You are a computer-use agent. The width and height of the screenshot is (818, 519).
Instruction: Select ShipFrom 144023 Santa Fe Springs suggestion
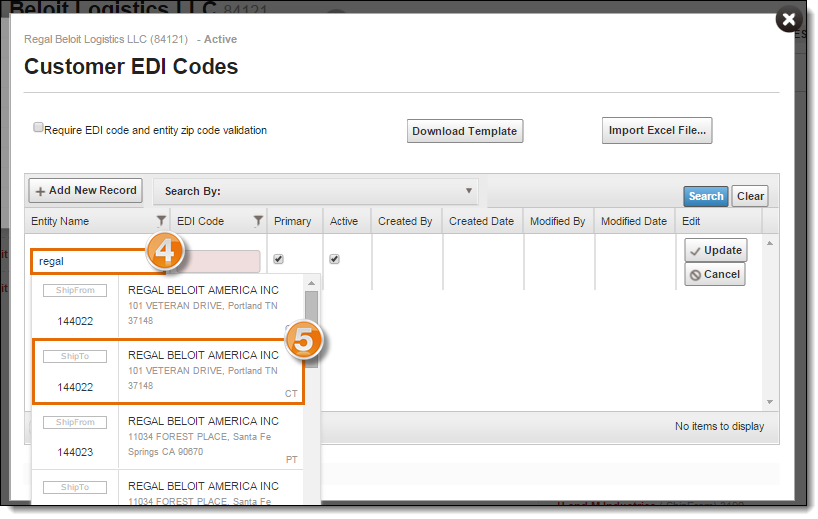pyautogui.click(x=167, y=437)
